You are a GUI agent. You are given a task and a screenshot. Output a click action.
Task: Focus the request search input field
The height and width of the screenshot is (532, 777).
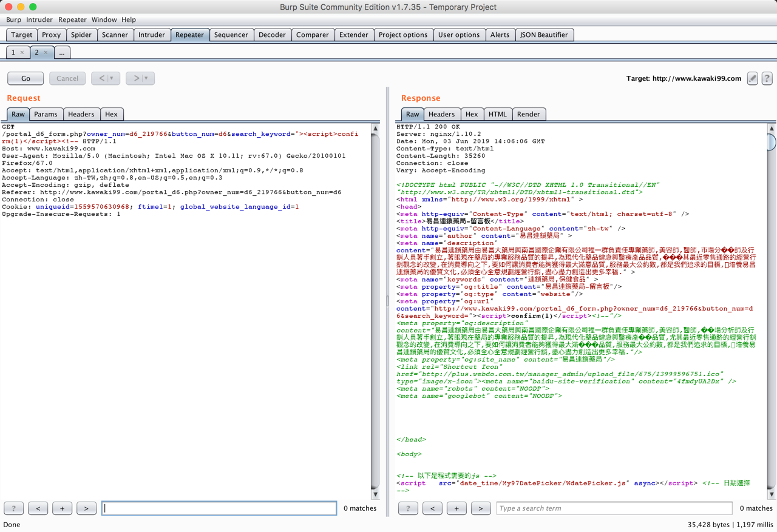[x=219, y=508]
